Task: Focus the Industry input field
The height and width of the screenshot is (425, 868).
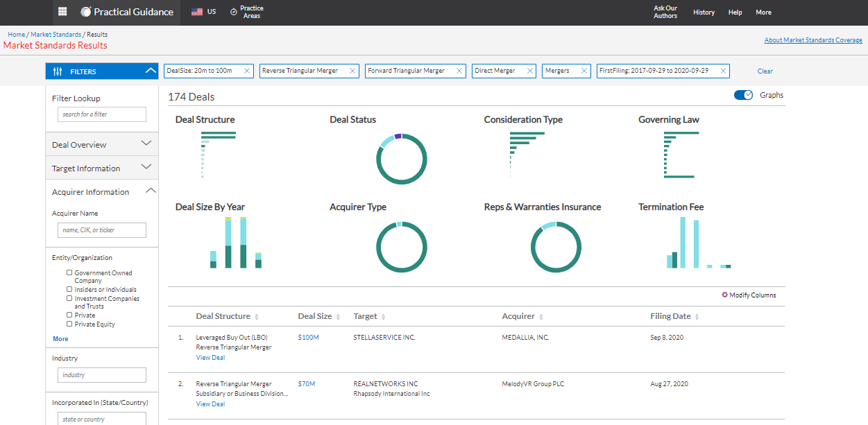Action: (102, 375)
